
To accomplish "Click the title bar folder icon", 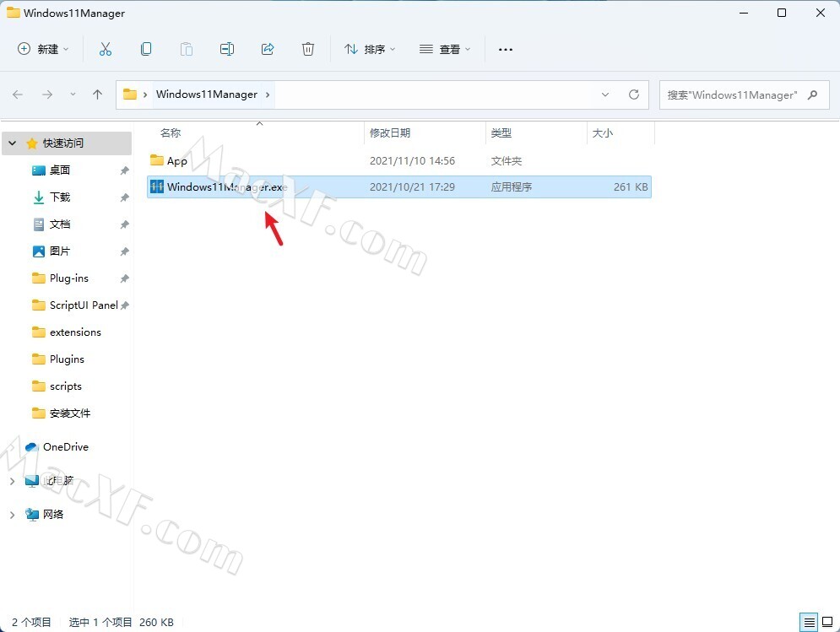I will tap(14, 13).
